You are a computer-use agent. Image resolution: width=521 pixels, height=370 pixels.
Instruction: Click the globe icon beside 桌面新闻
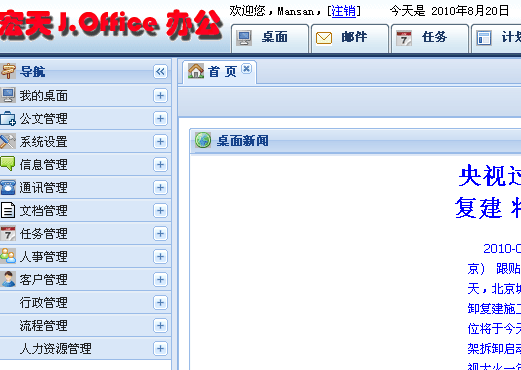(x=203, y=140)
